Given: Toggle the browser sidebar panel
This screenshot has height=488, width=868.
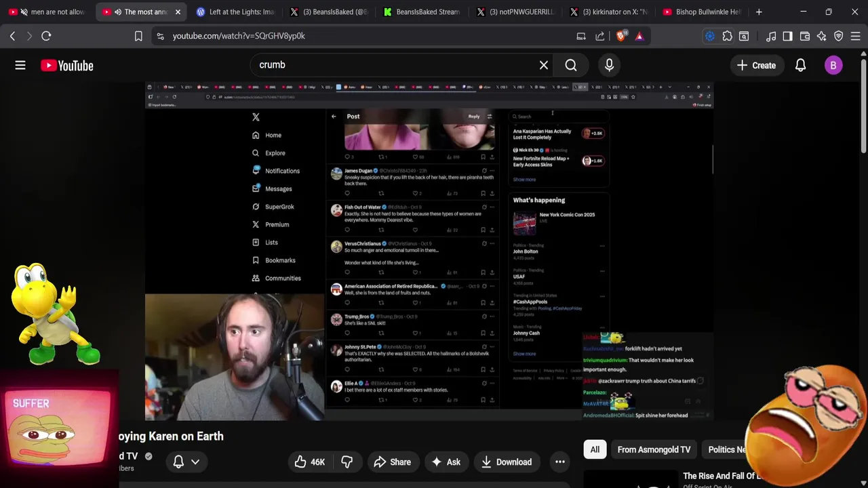Looking at the screenshot, I should click(787, 36).
